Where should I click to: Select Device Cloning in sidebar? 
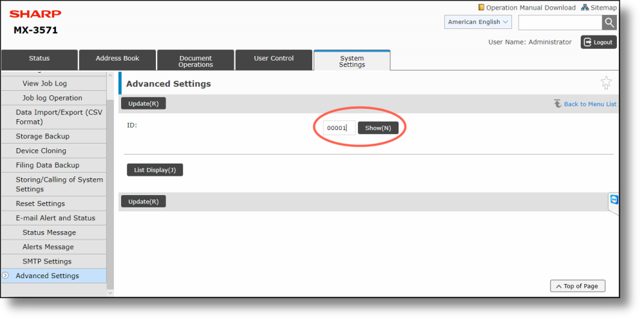[53, 151]
